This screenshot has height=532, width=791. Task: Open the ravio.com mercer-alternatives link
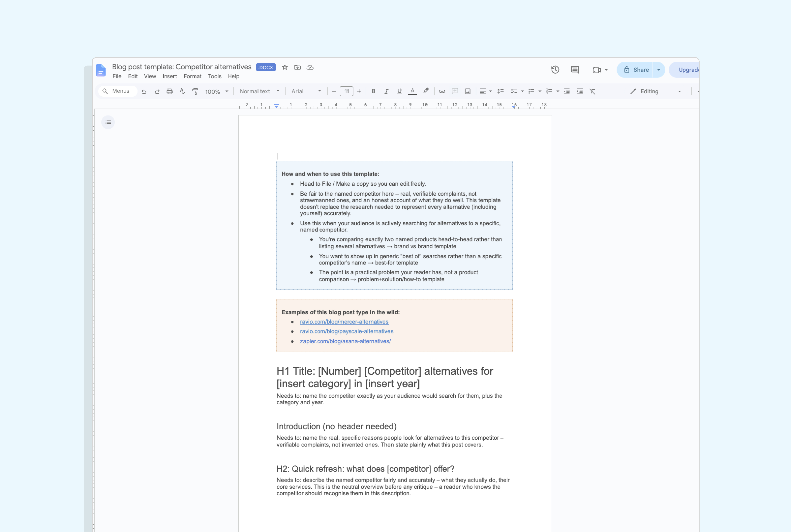point(344,322)
